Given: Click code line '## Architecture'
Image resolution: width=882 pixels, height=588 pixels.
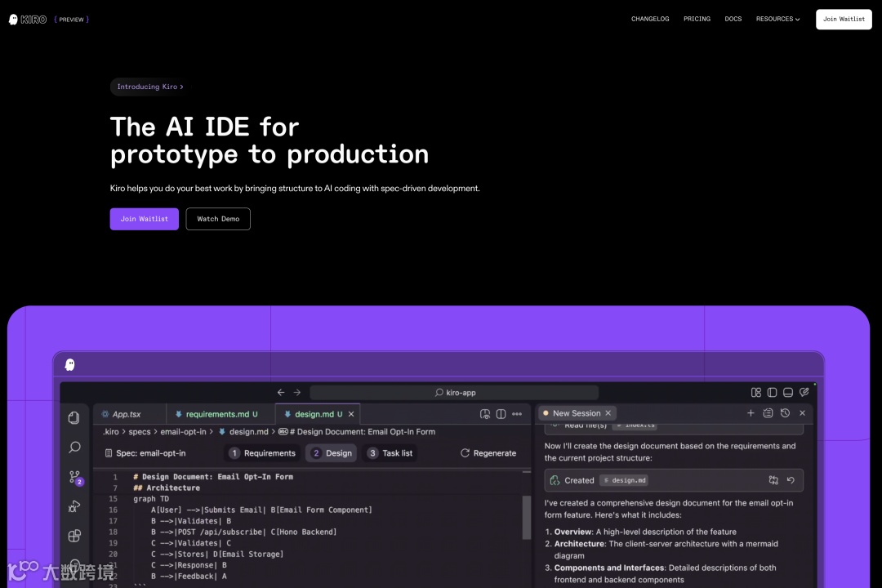Looking at the screenshot, I should pos(167,488).
